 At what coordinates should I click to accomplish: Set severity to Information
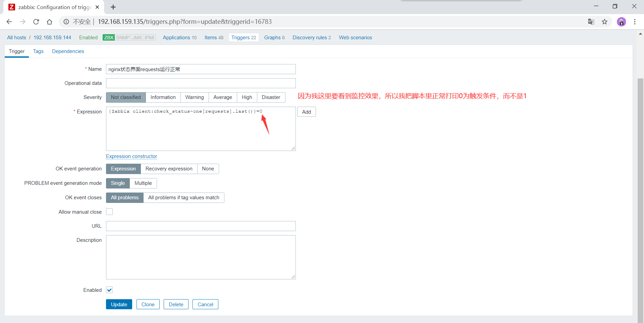163,97
